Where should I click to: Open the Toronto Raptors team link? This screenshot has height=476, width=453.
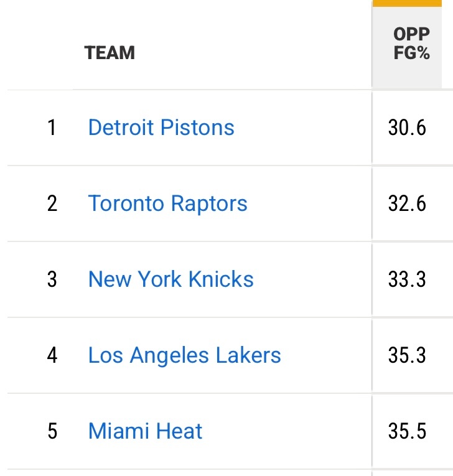tap(168, 203)
